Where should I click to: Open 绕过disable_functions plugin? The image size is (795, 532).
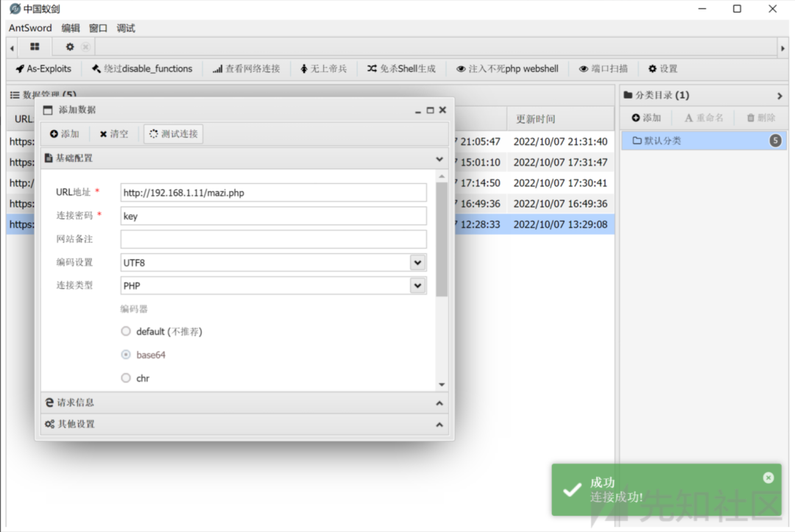point(142,69)
